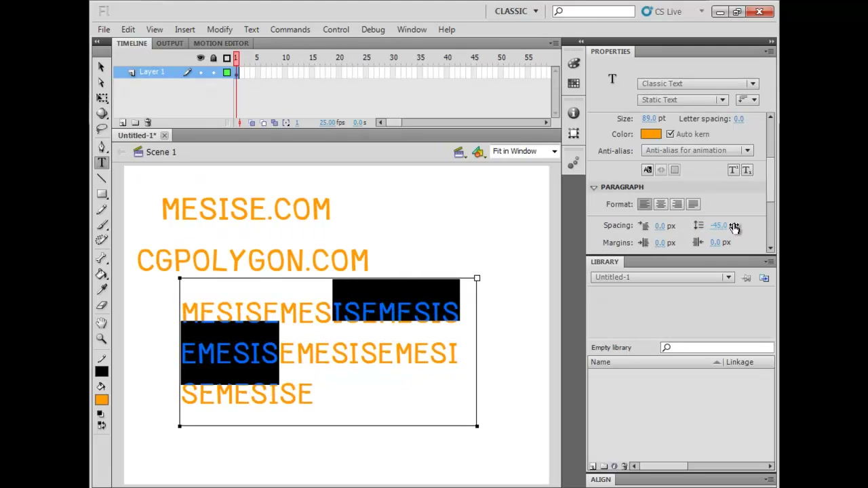Select the Free Transform tool
Image resolution: width=868 pixels, height=488 pixels.
coord(102,98)
